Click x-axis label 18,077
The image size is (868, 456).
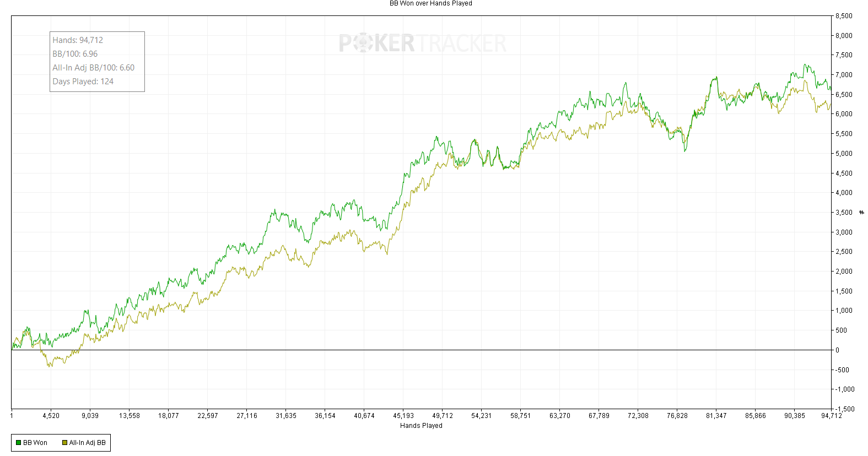pyautogui.click(x=168, y=416)
